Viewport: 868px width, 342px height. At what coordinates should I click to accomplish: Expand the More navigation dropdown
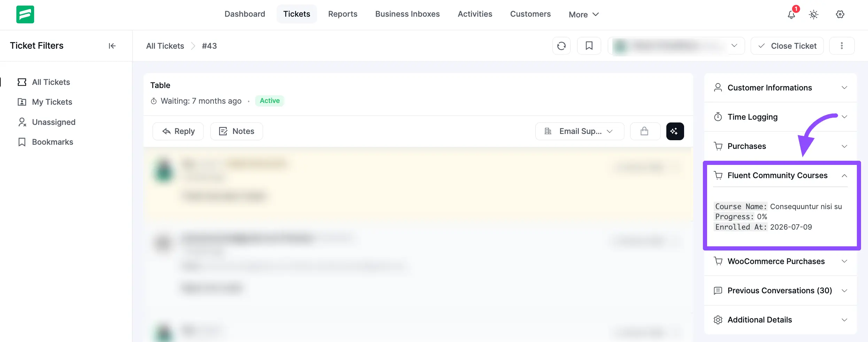(584, 14)
